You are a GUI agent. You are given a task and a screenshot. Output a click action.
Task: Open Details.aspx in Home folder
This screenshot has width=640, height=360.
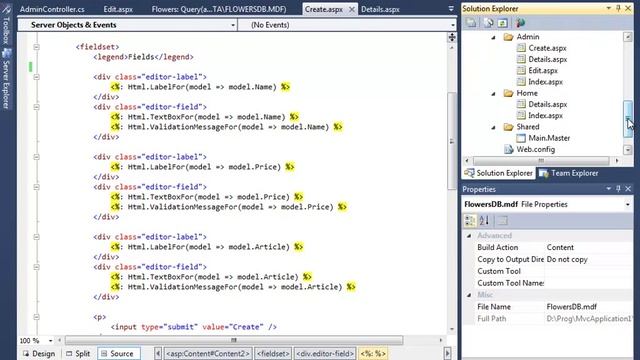[547, 104]
